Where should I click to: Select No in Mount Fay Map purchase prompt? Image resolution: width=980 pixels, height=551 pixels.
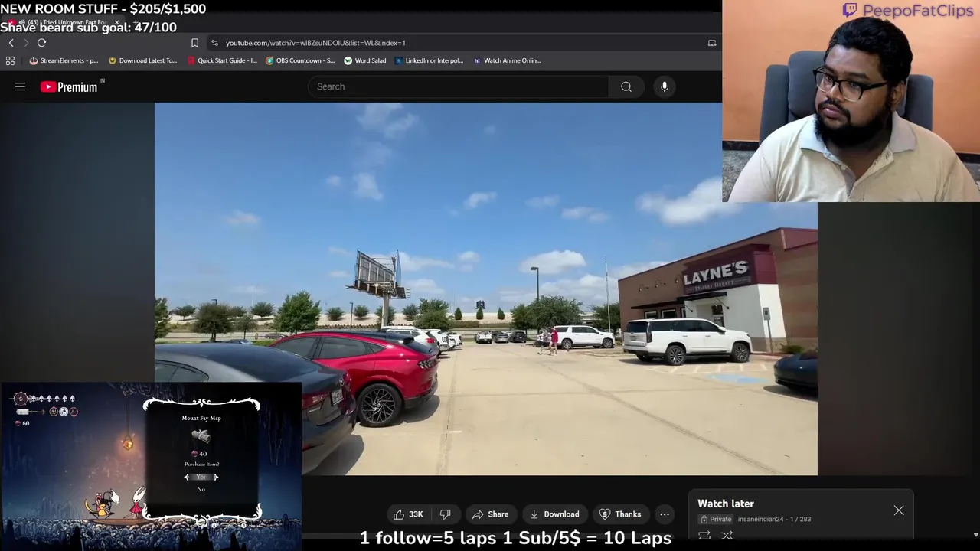(x=201, y=489)
